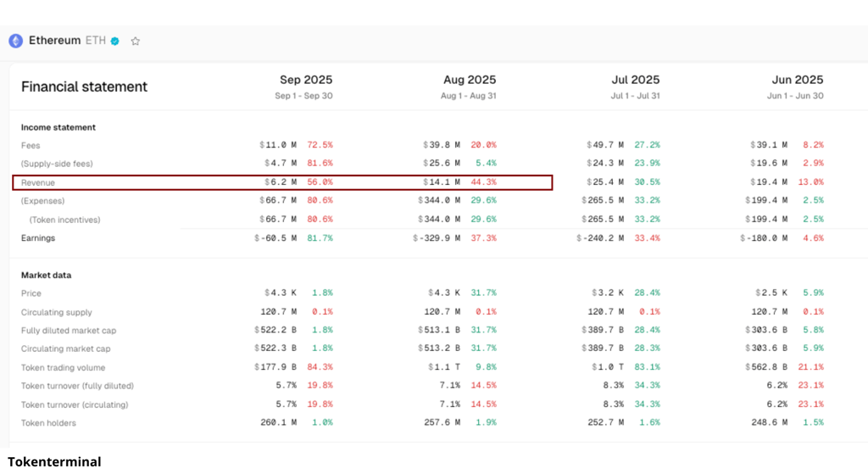Click Token turnover (circulating) label
The height and width of the screenshot is (474, 868).
(75, 404)
